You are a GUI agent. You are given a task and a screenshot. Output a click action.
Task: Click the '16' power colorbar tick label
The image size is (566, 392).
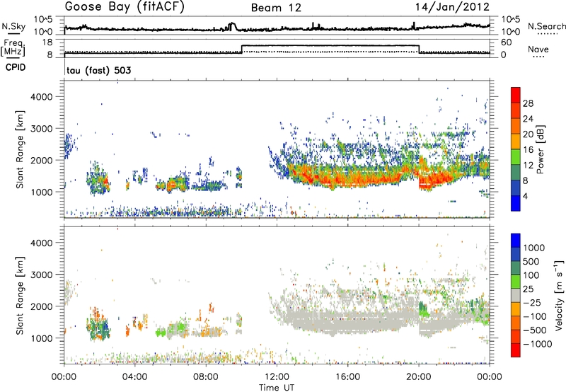pyautogui.click(x=528, y=150)
